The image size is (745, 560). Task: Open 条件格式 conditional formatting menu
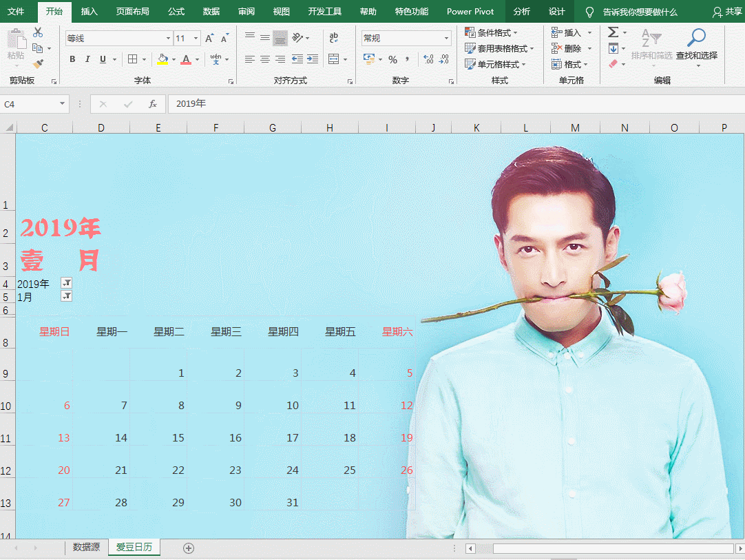pyautogui.click(x=492, y=33)
